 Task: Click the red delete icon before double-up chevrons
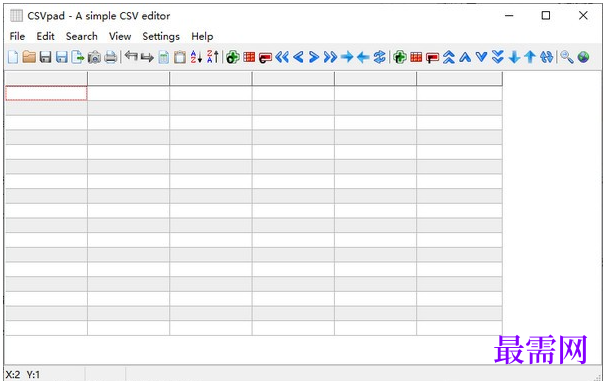click(x=432, y=58)
